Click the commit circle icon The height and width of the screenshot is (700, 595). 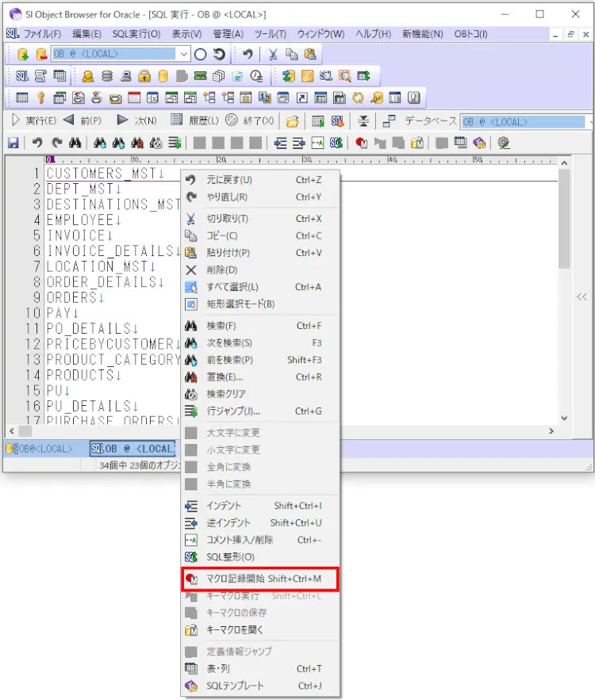point(201,55)
